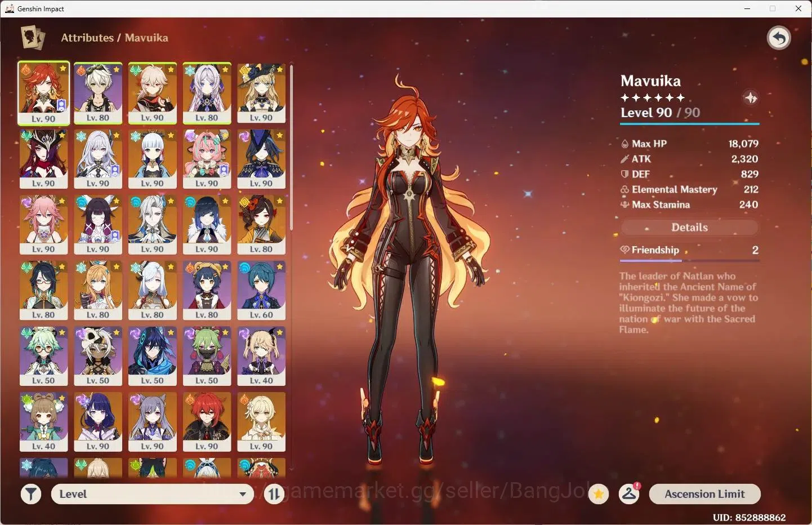Toggle the sort order arrows
Screen dimensions: 812x525
274,495
